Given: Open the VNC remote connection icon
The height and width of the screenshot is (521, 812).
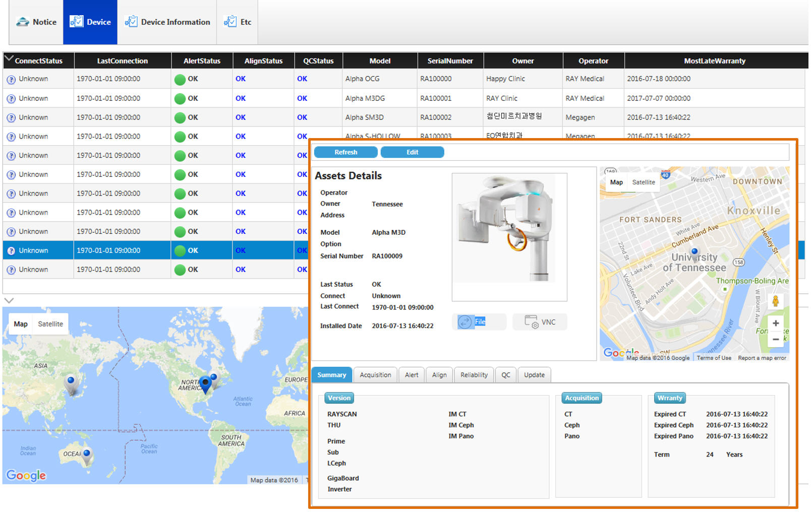Looking at the screenshot, I should point(531,322).
